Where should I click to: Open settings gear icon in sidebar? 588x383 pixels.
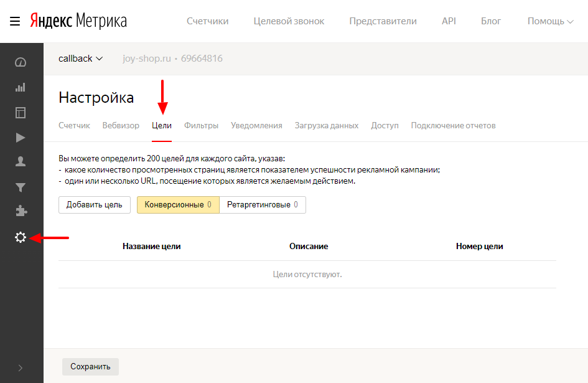coord(21,237)
